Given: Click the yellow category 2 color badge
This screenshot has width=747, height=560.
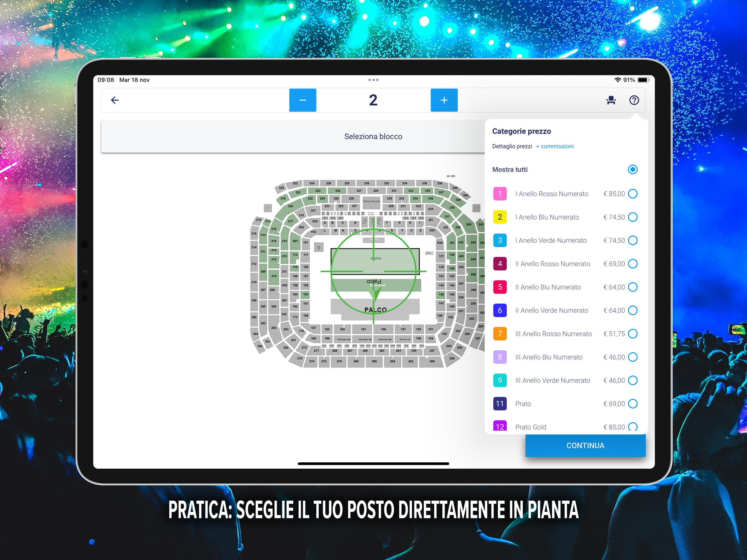Looking at the screenshot, I should click(500, 217).
